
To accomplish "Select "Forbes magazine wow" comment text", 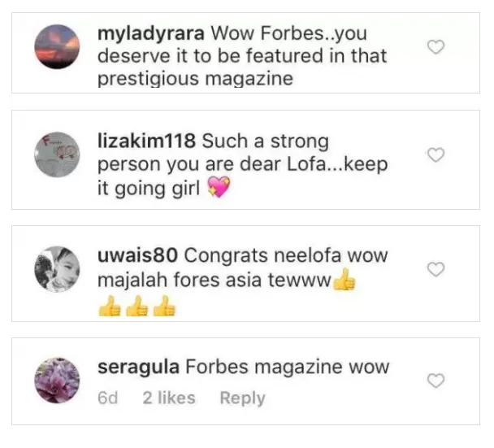I will click(x=288, y=368).
